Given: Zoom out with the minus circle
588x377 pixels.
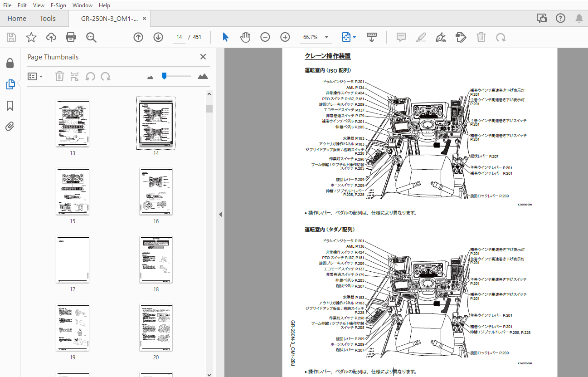Looking at the screenshot, I should [265, 37].
